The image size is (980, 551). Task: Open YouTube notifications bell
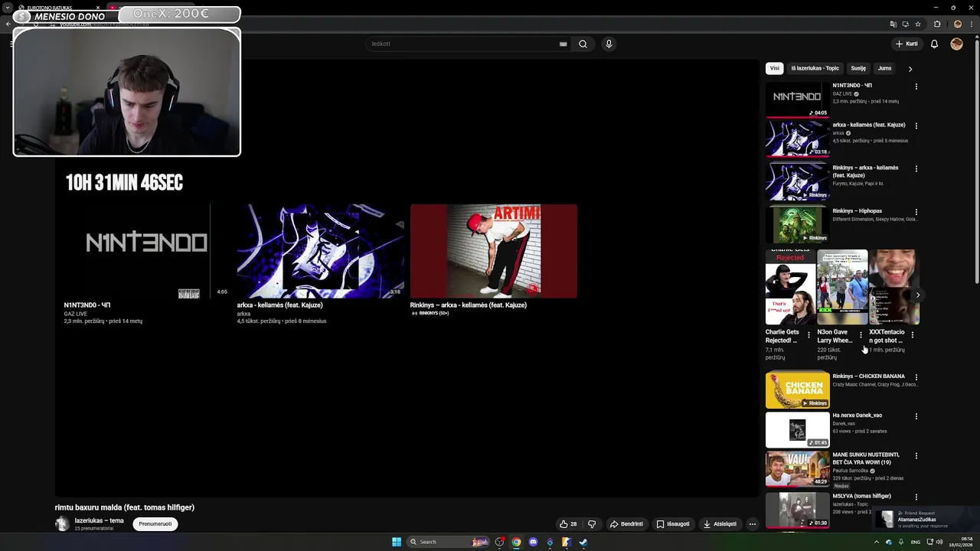pos(934,44)
